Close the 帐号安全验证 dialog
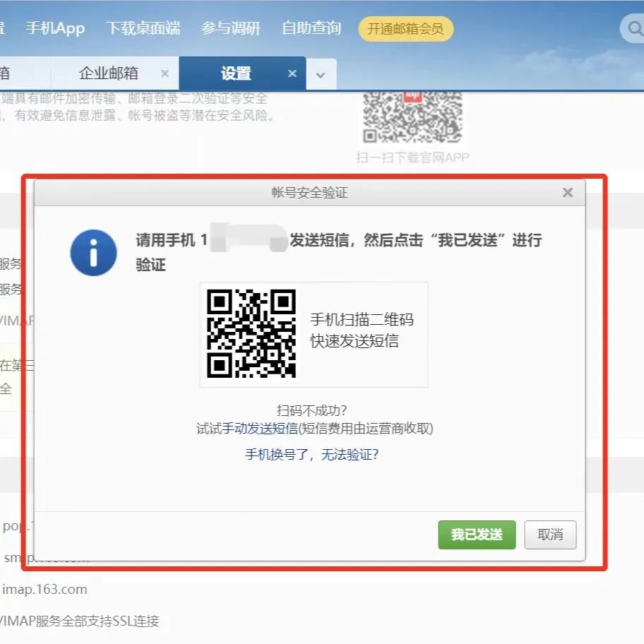The width and height of the screenshot is (644, 644). tap(568, 192)
